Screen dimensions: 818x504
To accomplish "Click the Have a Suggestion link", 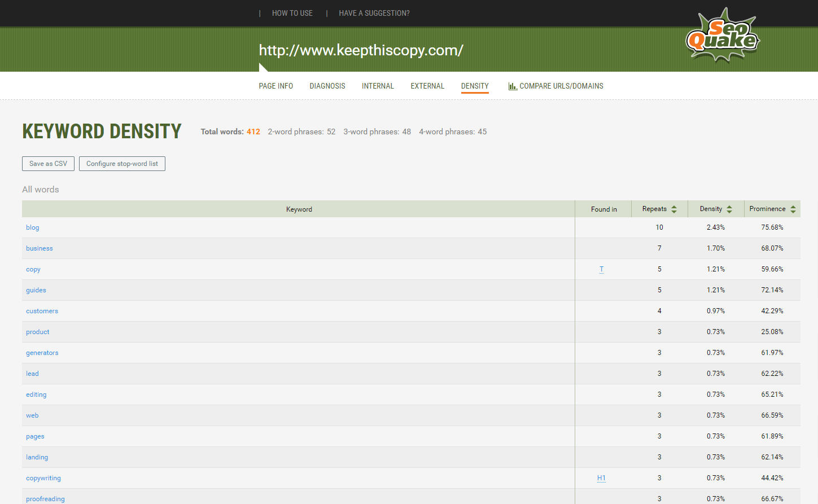I will pos(374,13).
